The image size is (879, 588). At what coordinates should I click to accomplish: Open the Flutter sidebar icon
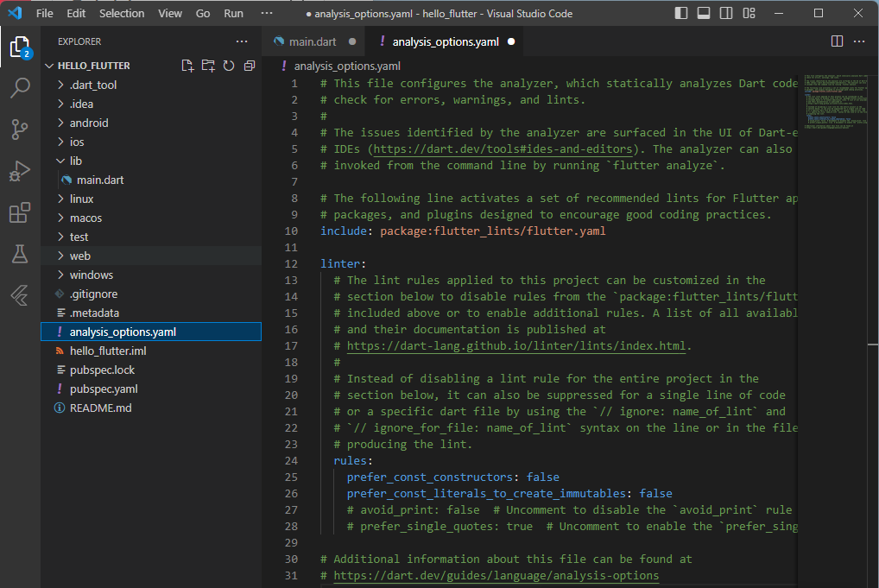pos(20,295)
